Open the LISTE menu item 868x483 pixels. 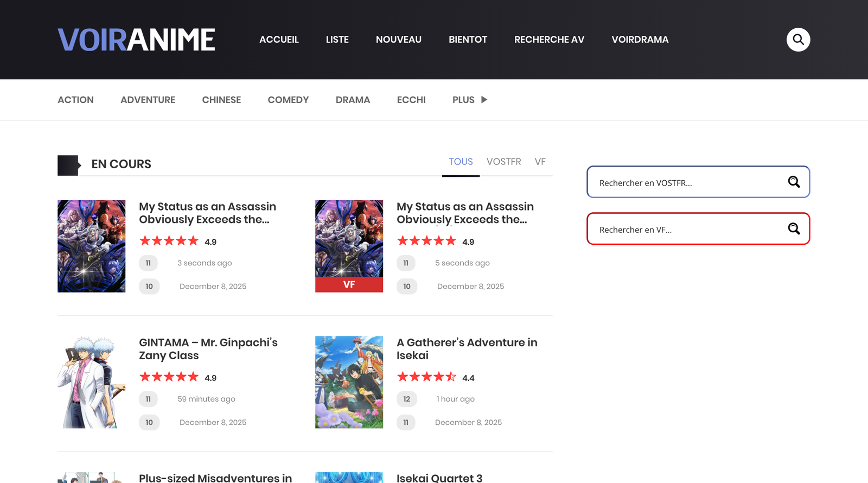coord(337,40)
